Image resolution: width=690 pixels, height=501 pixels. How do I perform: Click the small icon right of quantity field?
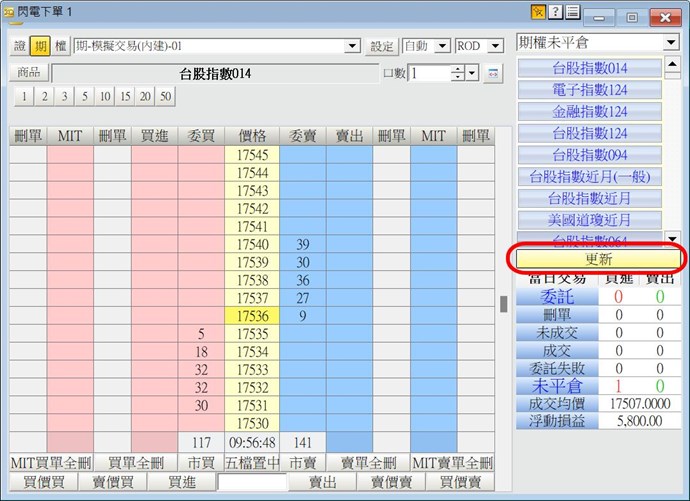492,73
